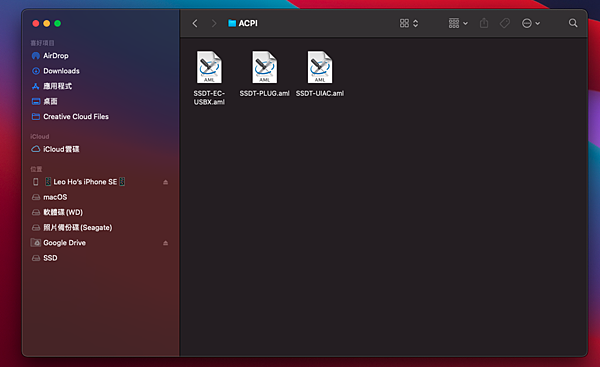Expand the group-by dropdown chevron
The height and width of the screenshot is (367, 600).
coord(465,23)
